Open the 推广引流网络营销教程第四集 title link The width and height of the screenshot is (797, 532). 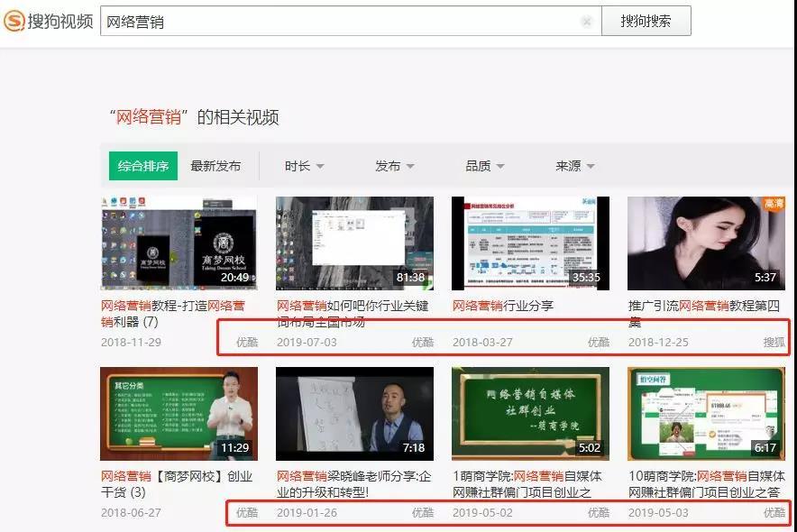click(704, 314)
